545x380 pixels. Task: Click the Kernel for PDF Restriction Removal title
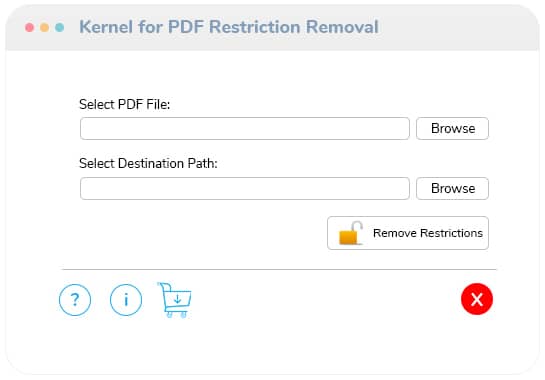(229, 27)
